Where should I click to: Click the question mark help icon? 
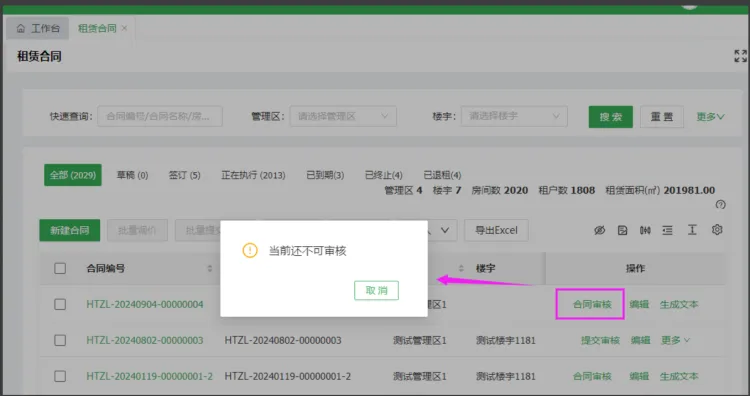(720, 205)
